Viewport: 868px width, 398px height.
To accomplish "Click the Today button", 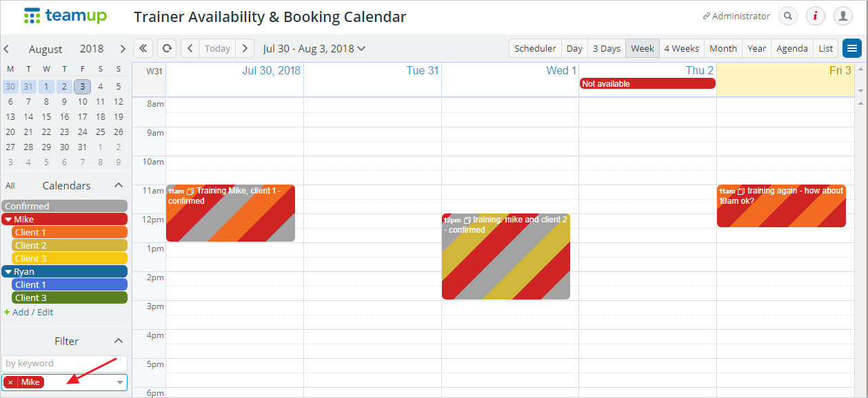I will point(217,48).
